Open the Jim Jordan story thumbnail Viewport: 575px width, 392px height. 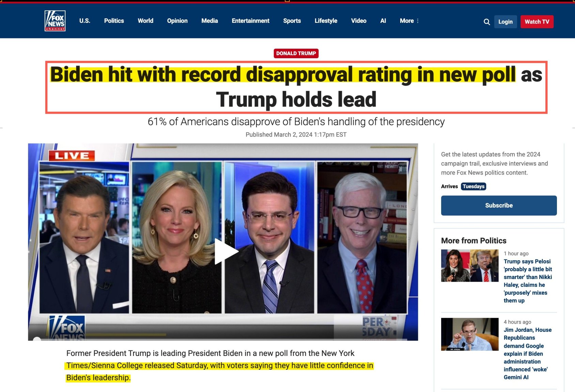(x=470, y=334)
